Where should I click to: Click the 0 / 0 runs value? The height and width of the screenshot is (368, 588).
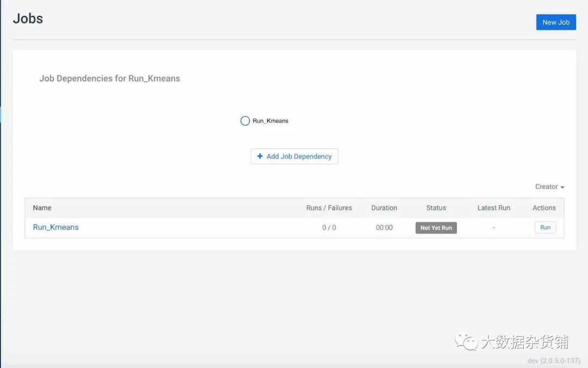point(329,228)
